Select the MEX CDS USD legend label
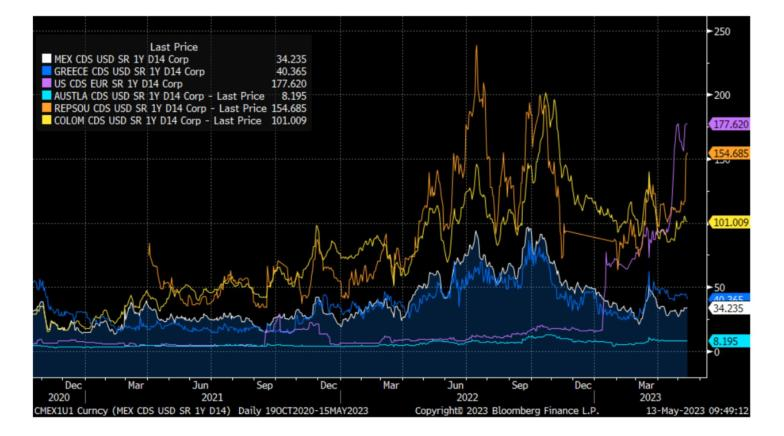Screen dimensions: 784x436 [110, 60]
